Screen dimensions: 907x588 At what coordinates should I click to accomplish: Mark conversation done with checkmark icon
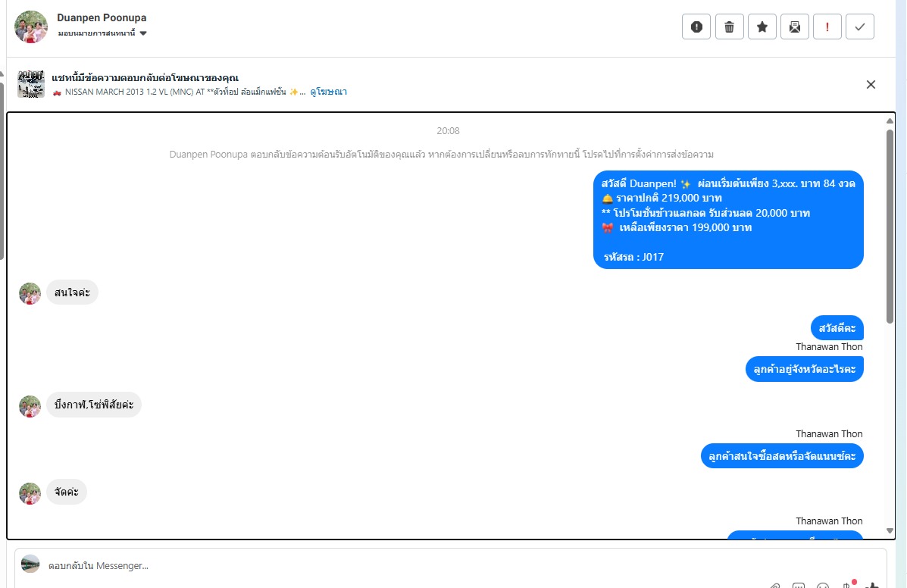pyautogui.click(x=859, y=27)
